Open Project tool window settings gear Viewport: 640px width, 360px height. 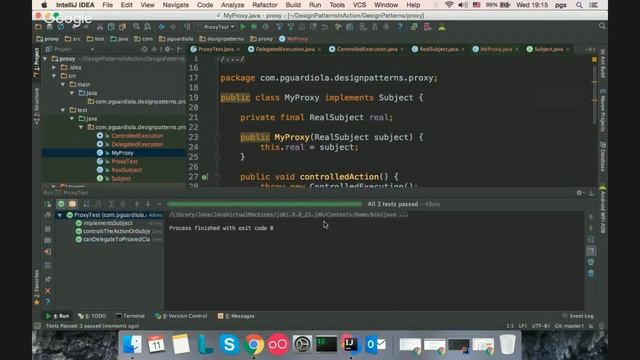coord(167,49)
